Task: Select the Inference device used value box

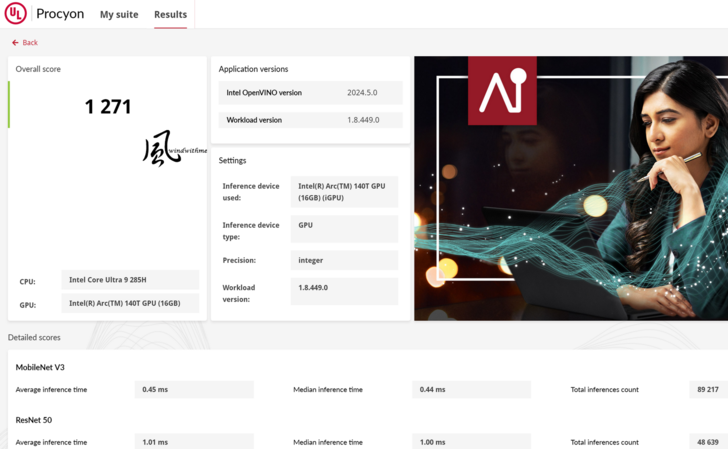Action: 344,192
